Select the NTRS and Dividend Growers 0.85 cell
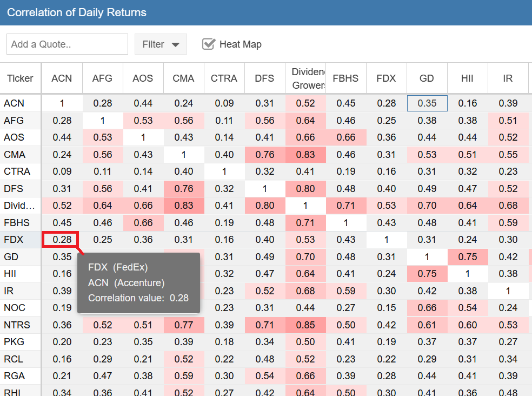The height and width of the screenshot is (396, 532). point(305,325)
